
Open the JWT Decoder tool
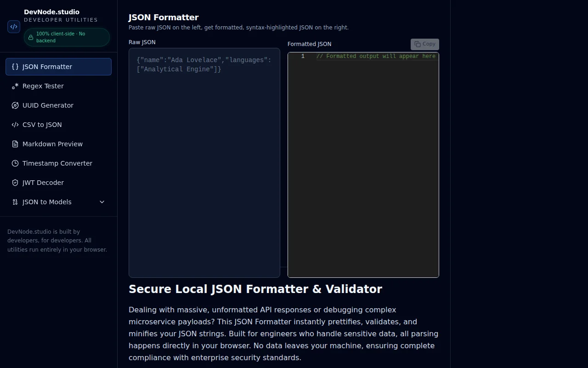coord(58,183)
